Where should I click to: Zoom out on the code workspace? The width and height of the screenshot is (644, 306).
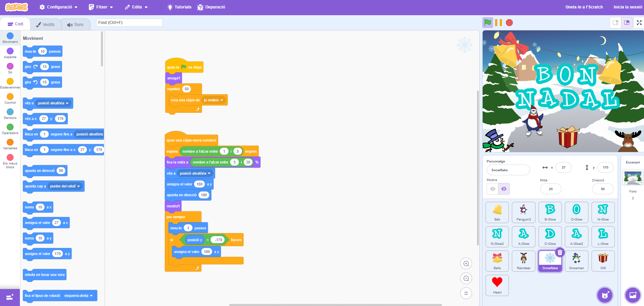click(x=466, y=278)
